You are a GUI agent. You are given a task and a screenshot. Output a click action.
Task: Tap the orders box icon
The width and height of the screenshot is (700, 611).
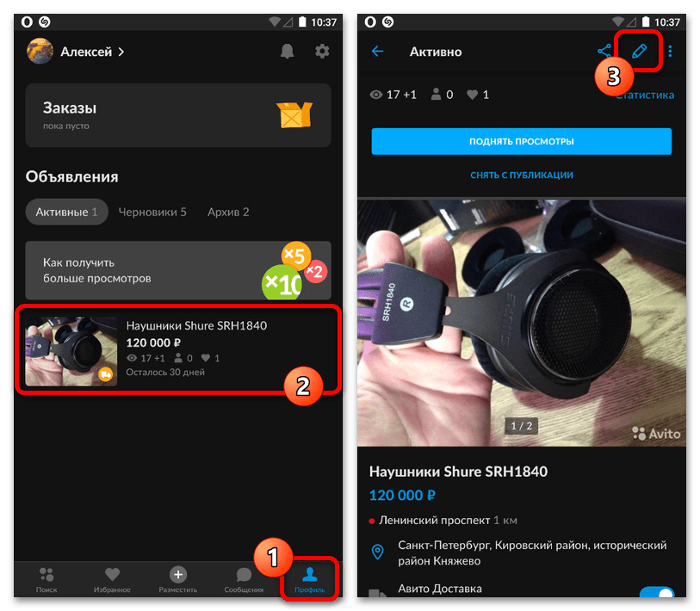(294, 114)
